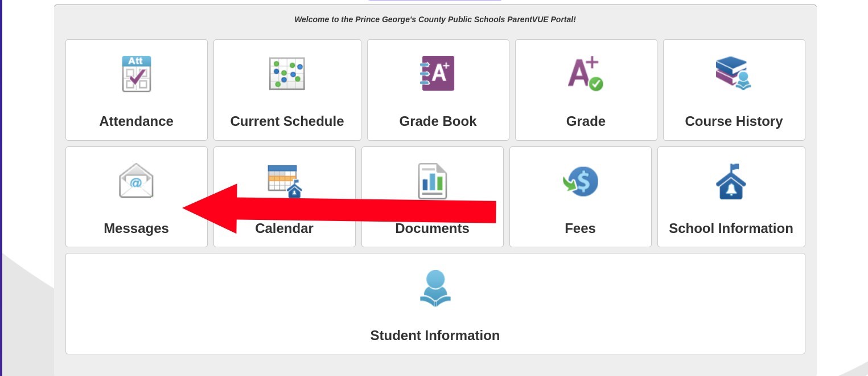Screen dimensions: 868x376
Task: Select the Grade Book title text
Action: 438,121
